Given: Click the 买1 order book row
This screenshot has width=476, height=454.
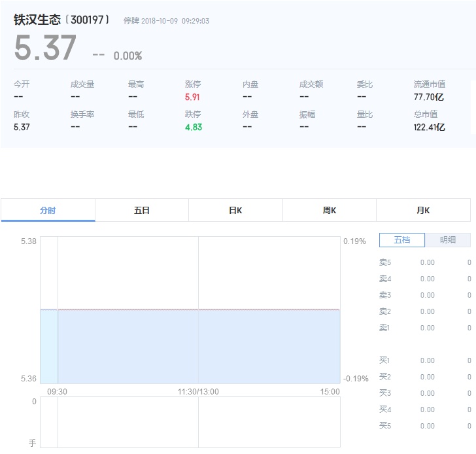Looking at the screenshot, I should [x=424, y=360].
